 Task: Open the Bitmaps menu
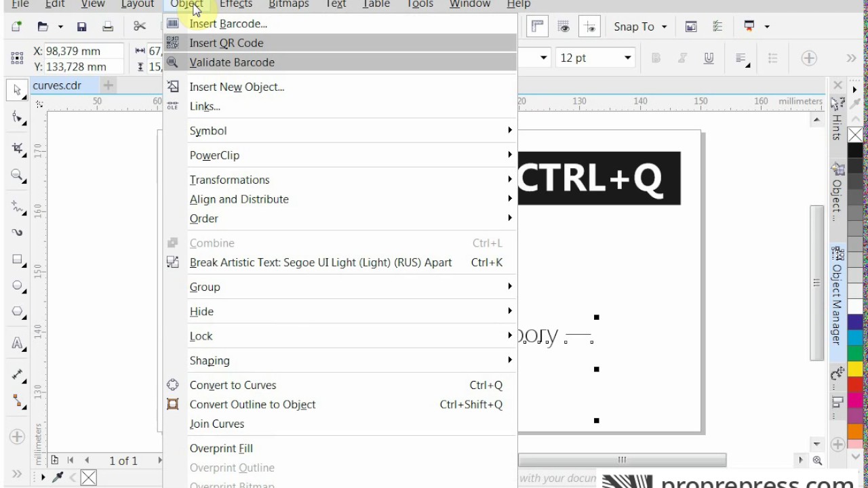click(288, 4)
